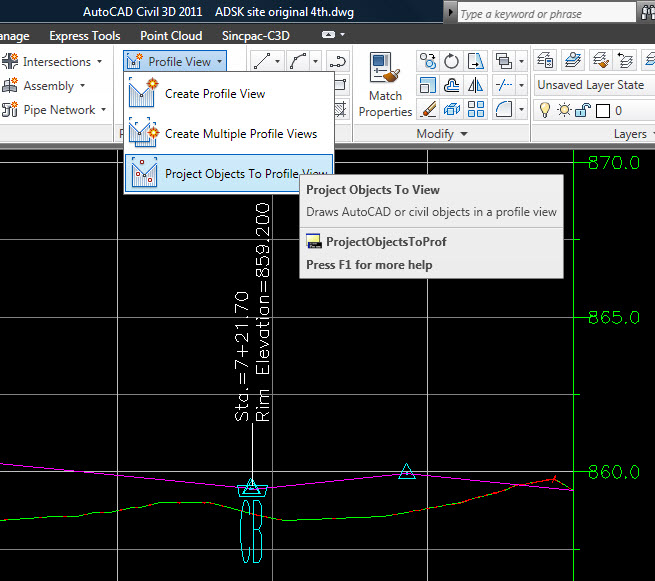This screenshot has width=655, height=581.
Task: Click the Assembly icon
Action: pos(10,86)
